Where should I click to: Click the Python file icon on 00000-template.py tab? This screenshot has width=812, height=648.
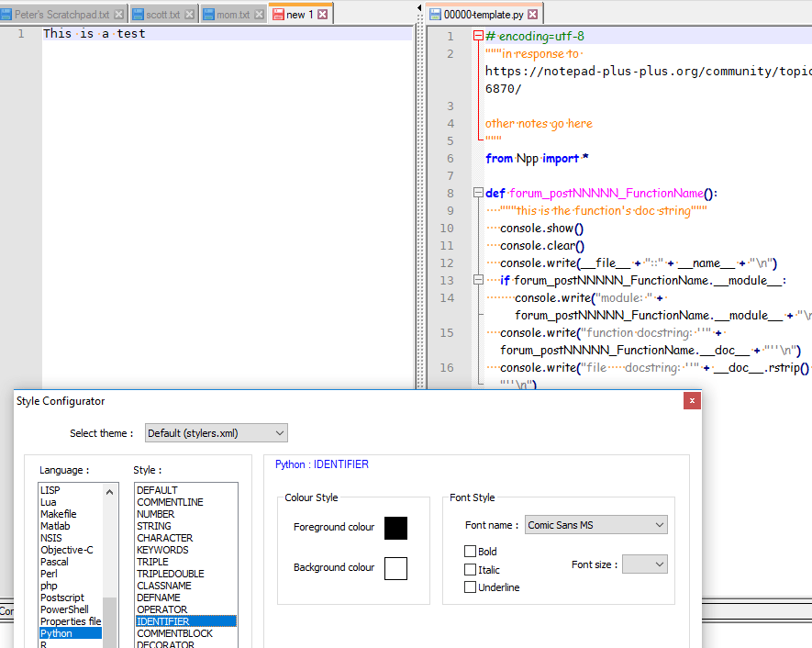435,14
